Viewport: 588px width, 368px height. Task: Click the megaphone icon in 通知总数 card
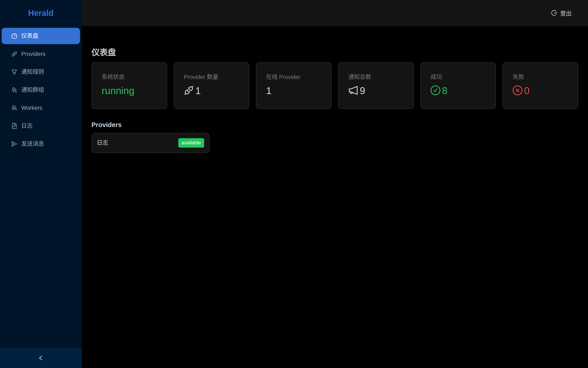pos(353,91)
